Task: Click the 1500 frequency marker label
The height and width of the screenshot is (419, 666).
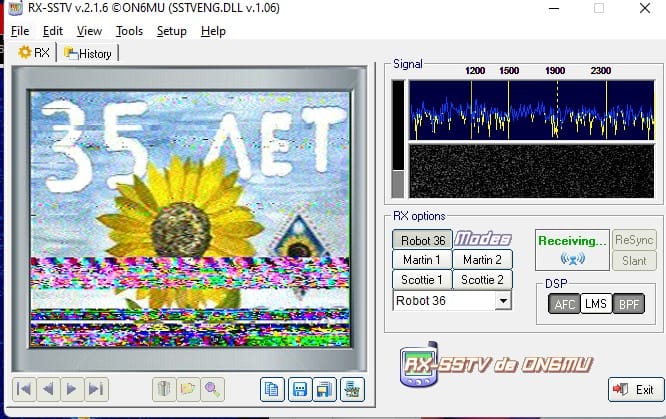Action: [509, 71]
